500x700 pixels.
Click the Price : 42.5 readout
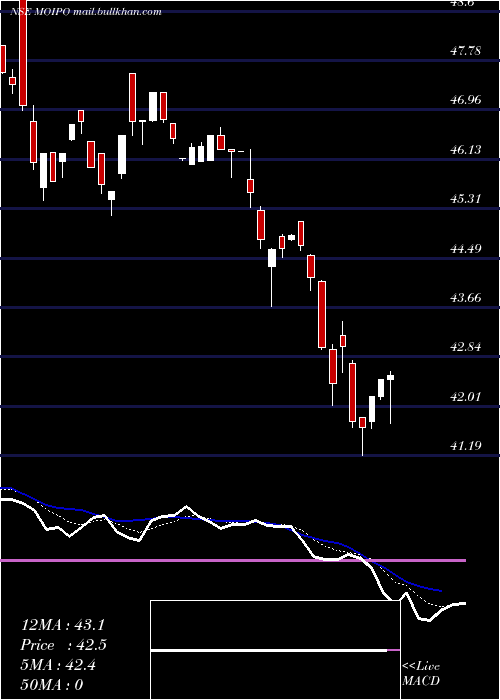(x=63, y=645)
